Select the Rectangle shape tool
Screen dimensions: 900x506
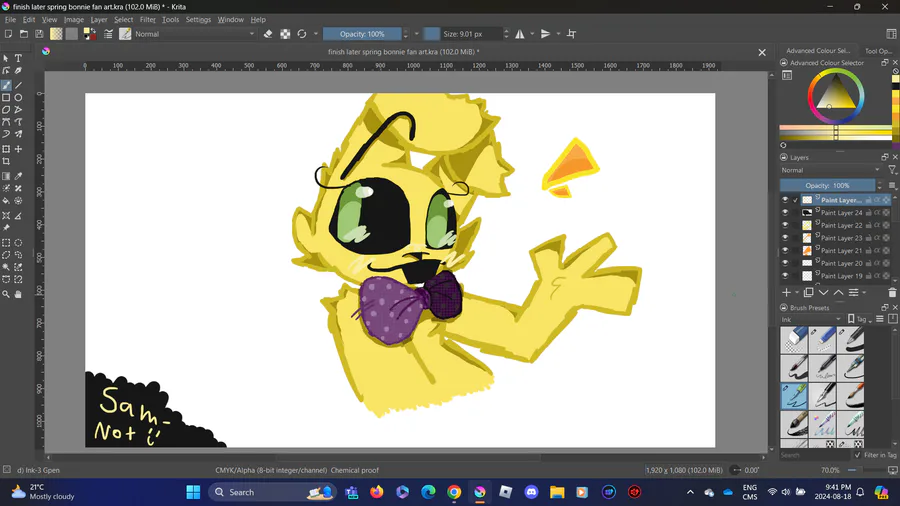tap(6, 98)
